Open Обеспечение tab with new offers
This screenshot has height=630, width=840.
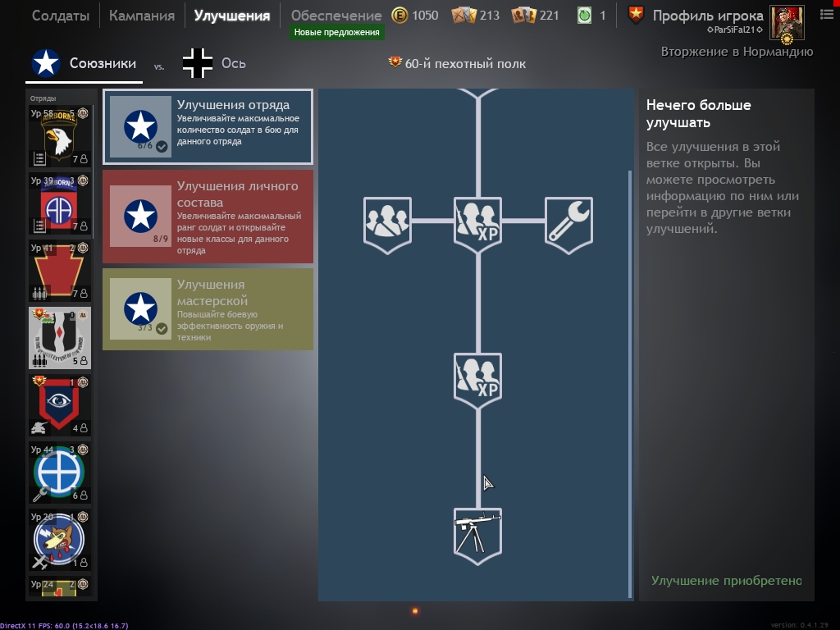(336, 16)
